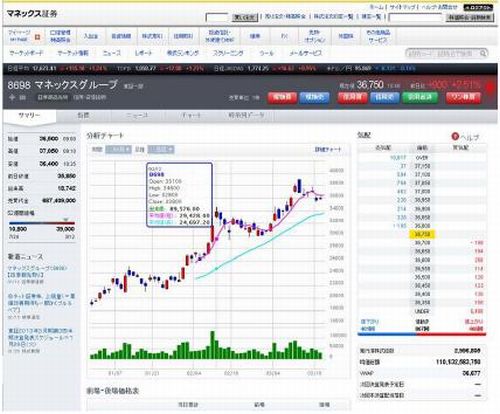Select the サマリー tab
The height and width of the screenshot is (414, 500).
(x=29, y=115)
